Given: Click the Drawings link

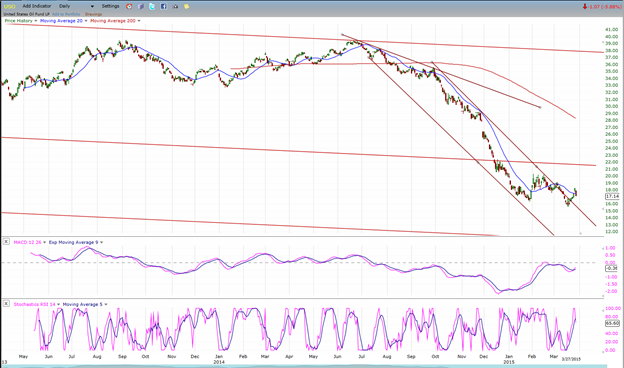Looking at the screenshot, I should 94,14.
